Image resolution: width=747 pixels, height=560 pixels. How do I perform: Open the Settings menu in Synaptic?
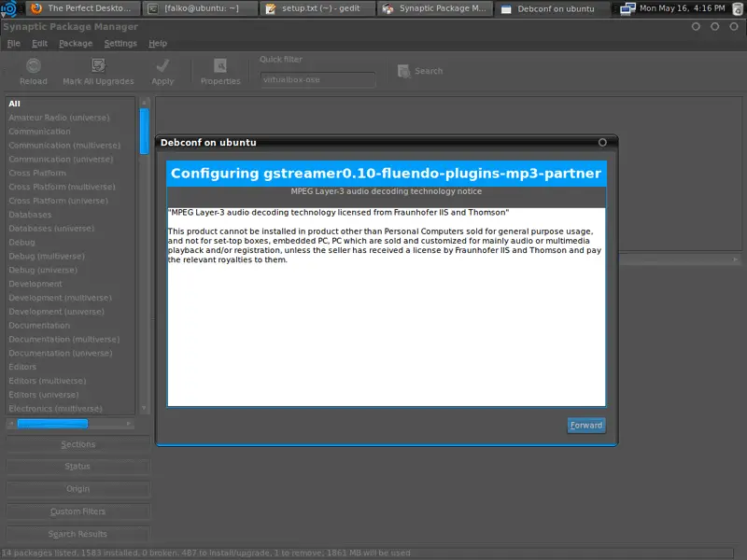[x=120, y=43]
